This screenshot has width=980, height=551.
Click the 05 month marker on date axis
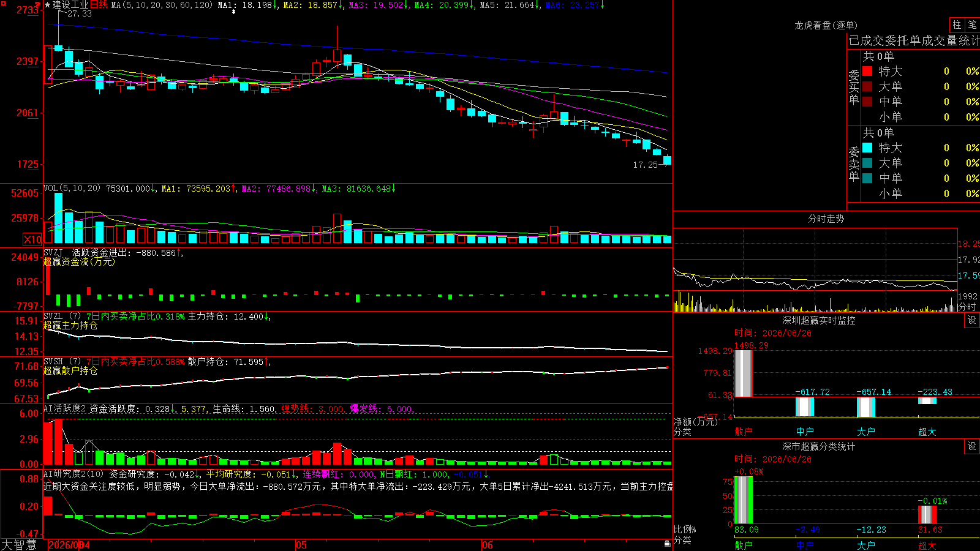(301, 545)
